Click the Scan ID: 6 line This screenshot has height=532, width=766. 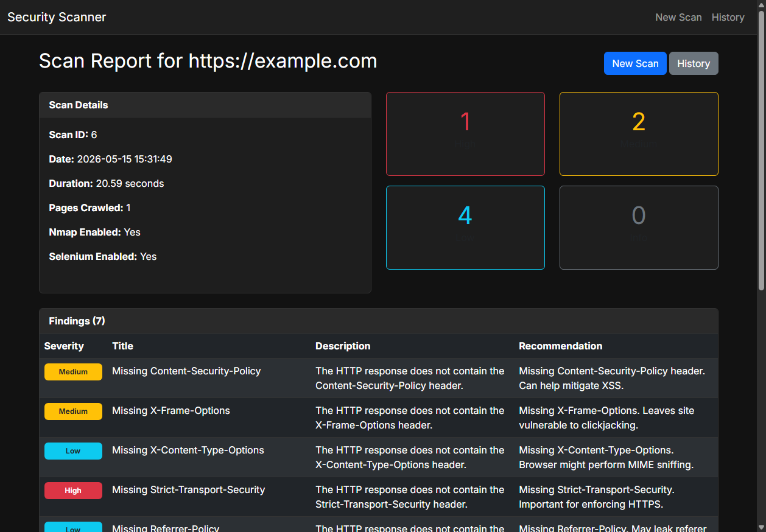(x=73, y=135)
